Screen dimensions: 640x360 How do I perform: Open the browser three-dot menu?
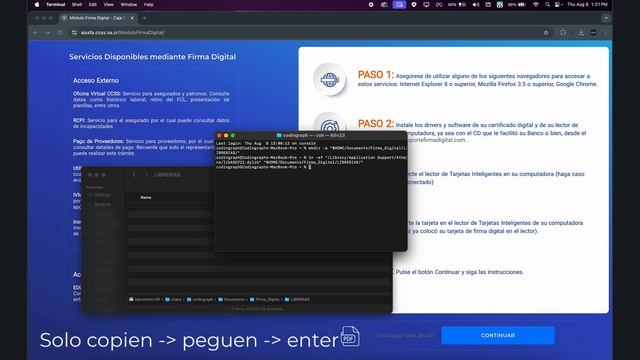[605, 33]
